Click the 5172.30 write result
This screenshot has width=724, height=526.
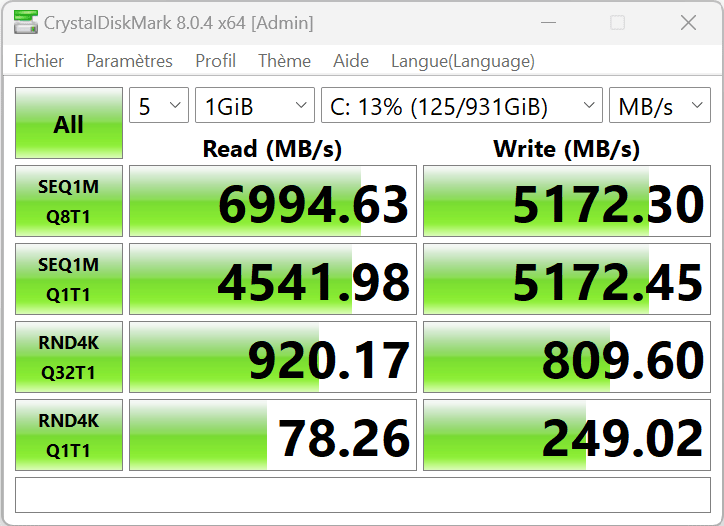pyautogui.click(x=567, y=201)
